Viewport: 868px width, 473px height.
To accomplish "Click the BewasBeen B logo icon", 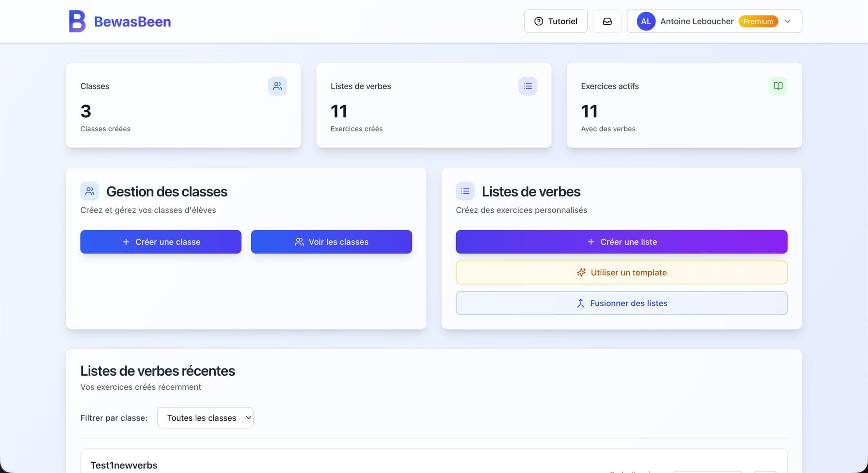I will click(77, 21).
